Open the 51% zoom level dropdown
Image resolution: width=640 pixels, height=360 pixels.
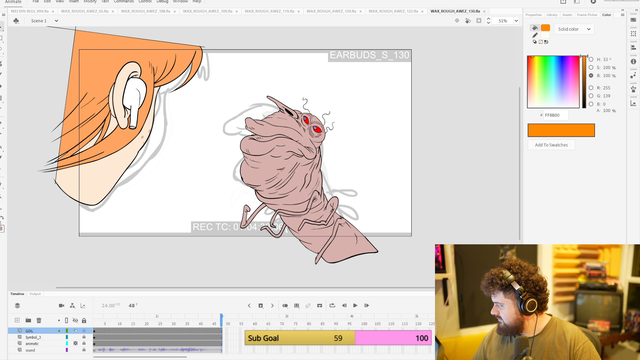click(516, 21)
